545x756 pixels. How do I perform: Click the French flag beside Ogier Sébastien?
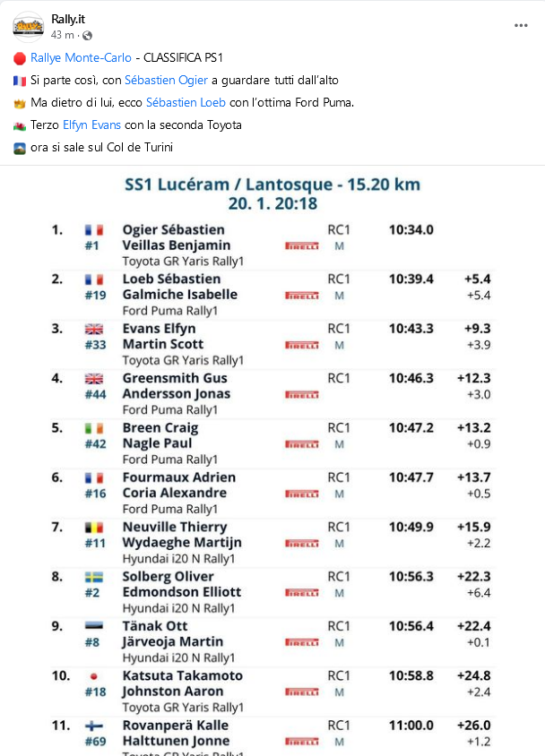[93, 230]
